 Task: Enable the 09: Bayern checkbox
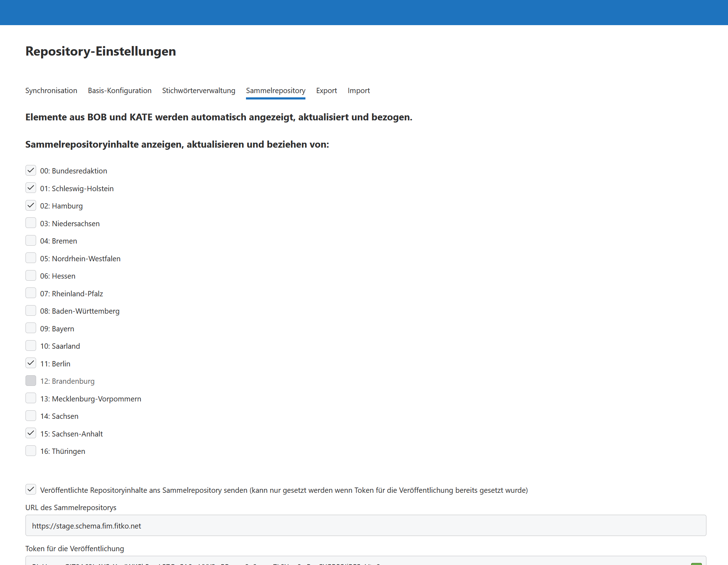click(x=31, y=328)
